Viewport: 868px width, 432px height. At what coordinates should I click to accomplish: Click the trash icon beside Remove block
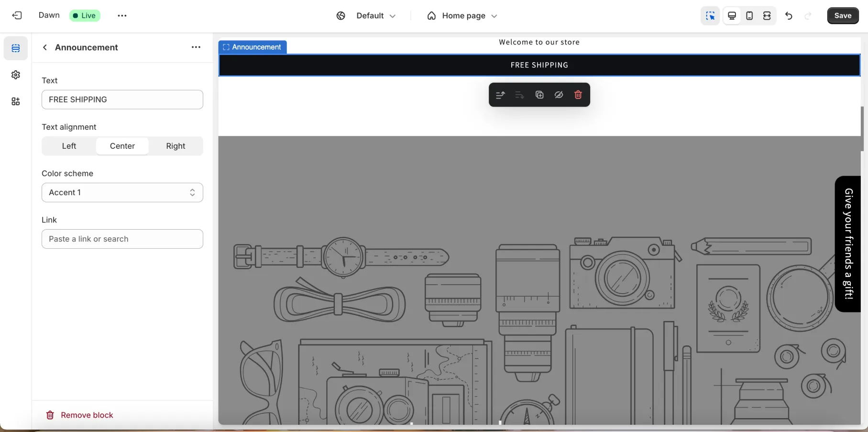[x=50, y=415]
